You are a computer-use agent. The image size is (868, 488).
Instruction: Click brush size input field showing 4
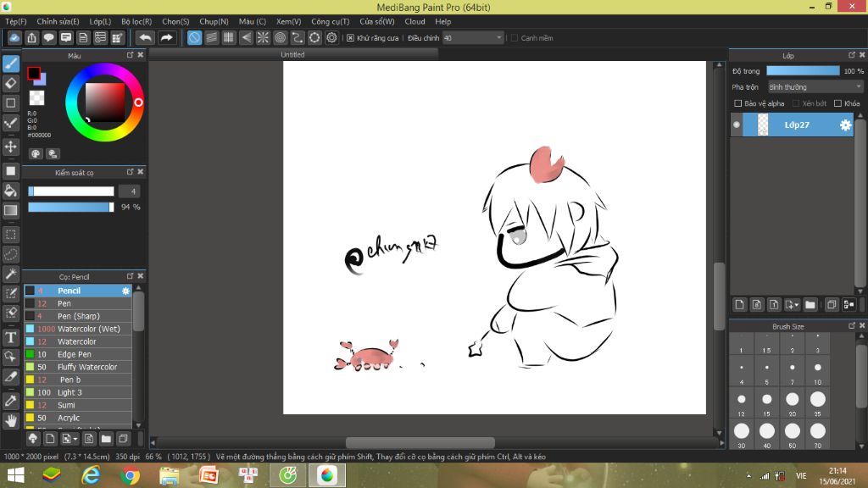point(130,191)
